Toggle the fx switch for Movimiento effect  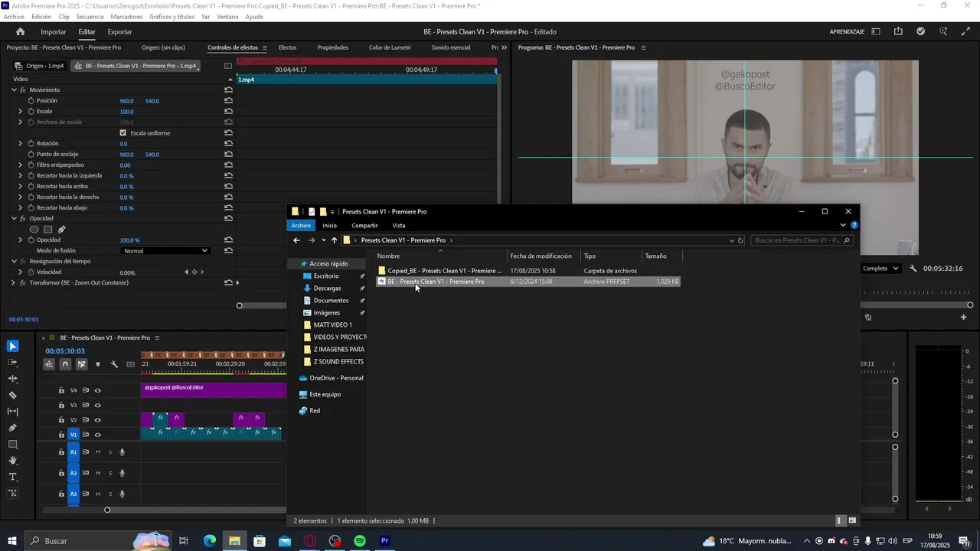tap(23, 90)
